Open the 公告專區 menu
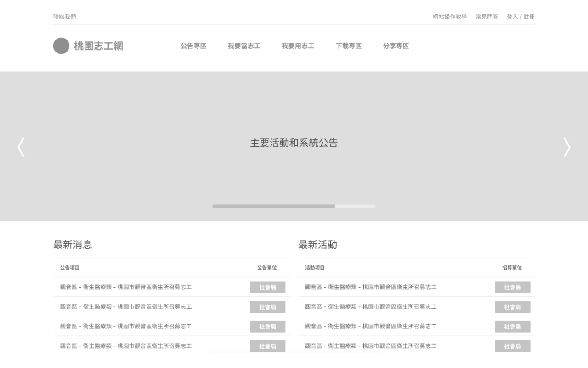The width and height of the screenshot is (588, 368). [193, 46]
